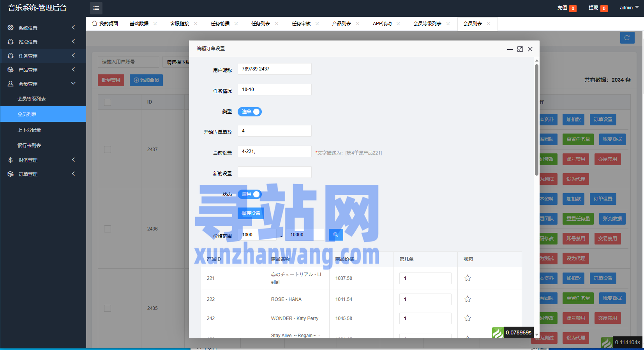Expand the 系统设置 menu chevron
This screenshot has height=350, width=644.
tap(73, 27)
